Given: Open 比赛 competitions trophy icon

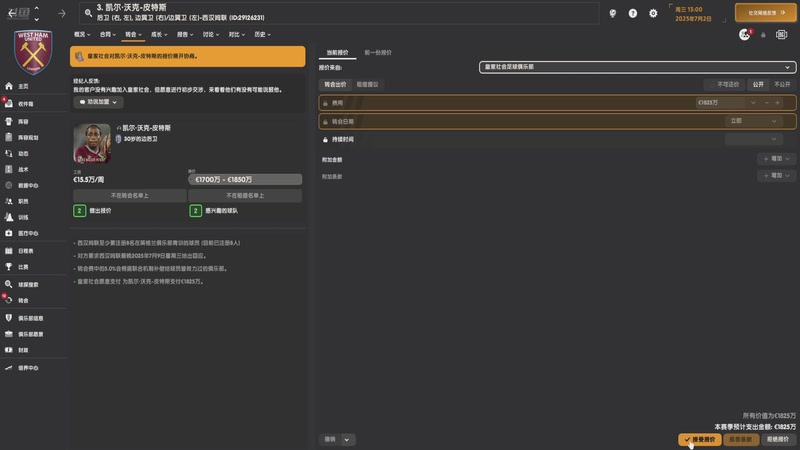Looking at the screenshot, I should coord(9,266).
